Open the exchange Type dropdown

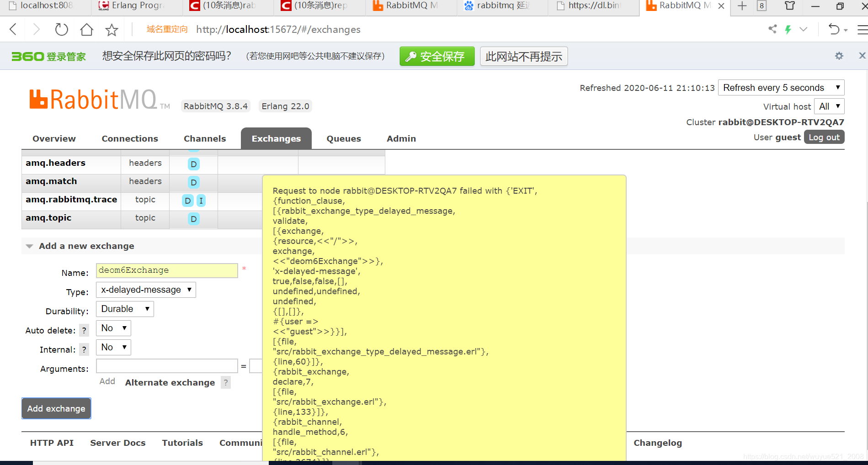(145, 290)
